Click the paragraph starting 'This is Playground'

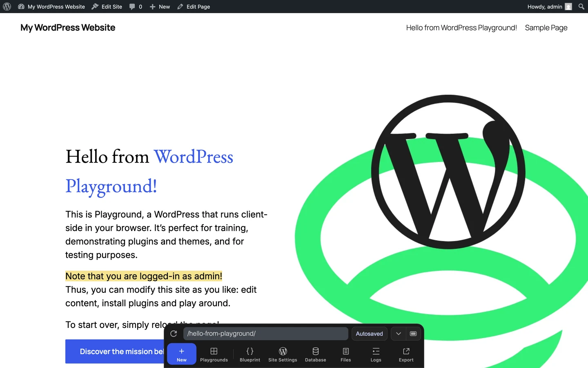click(167, 235)
